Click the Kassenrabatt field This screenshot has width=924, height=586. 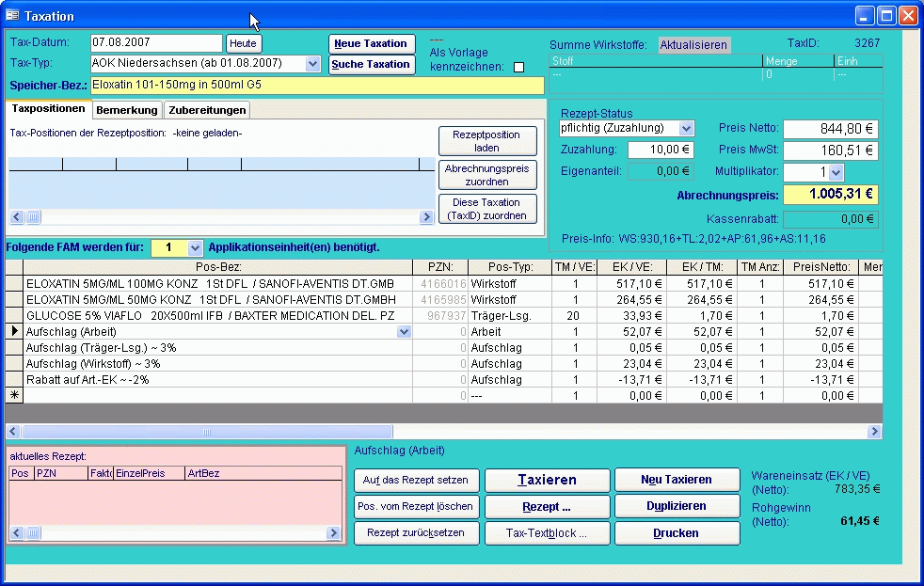pyautogui.click(x=830, y=220)
